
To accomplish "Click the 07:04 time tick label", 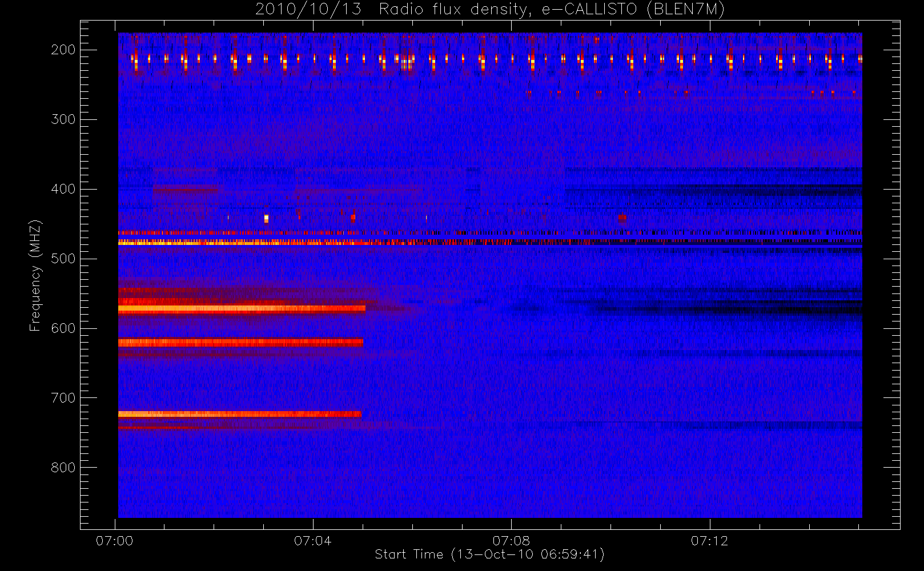I will [x=312, y=541].
